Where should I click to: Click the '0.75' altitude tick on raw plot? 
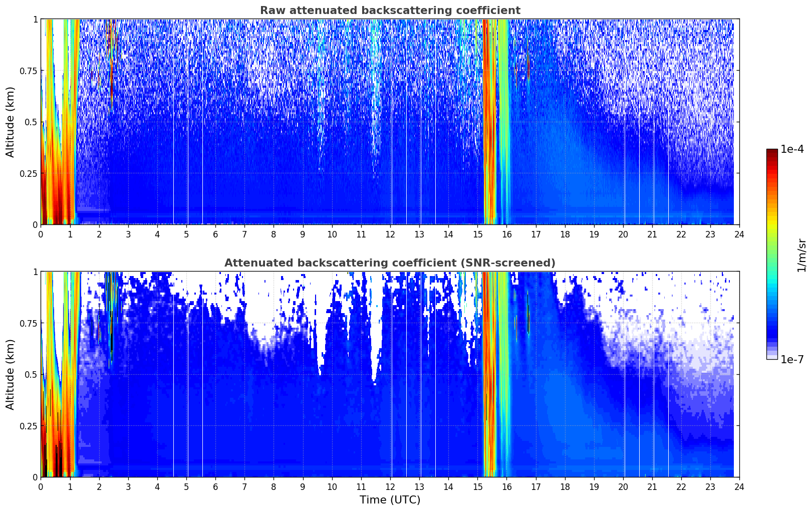[x=28, y=71]
